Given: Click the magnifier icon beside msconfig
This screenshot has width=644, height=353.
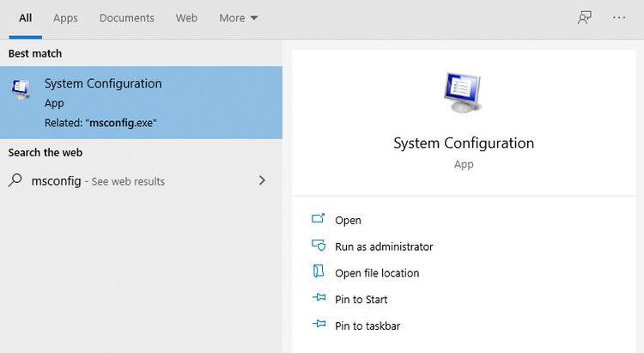Looking at the screenshot, I should pos(15,180).
